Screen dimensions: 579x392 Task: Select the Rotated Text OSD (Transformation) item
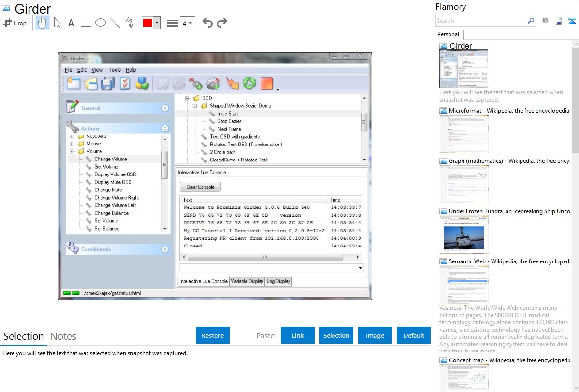click(x=246, y=145)
